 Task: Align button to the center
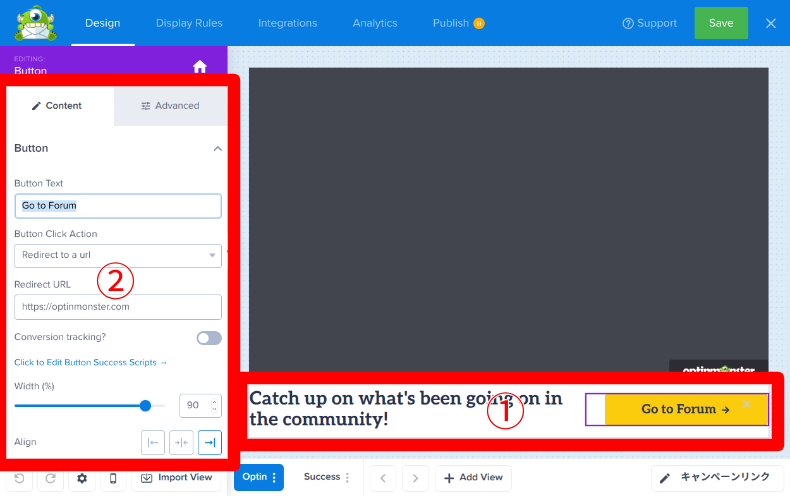click(181, 441)
